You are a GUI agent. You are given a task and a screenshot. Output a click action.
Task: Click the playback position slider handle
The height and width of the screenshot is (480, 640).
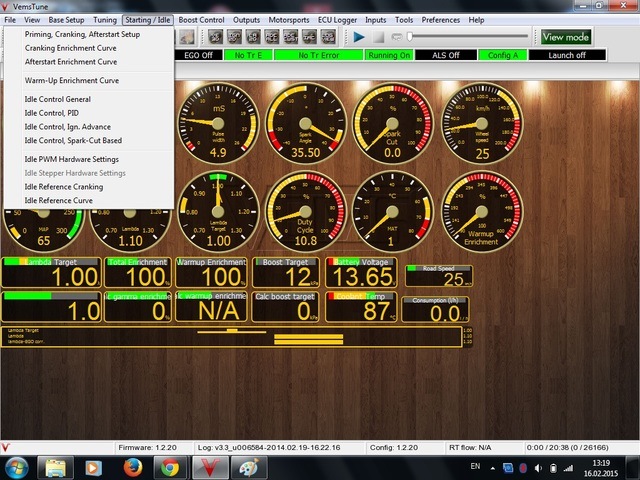click(410, 37)
